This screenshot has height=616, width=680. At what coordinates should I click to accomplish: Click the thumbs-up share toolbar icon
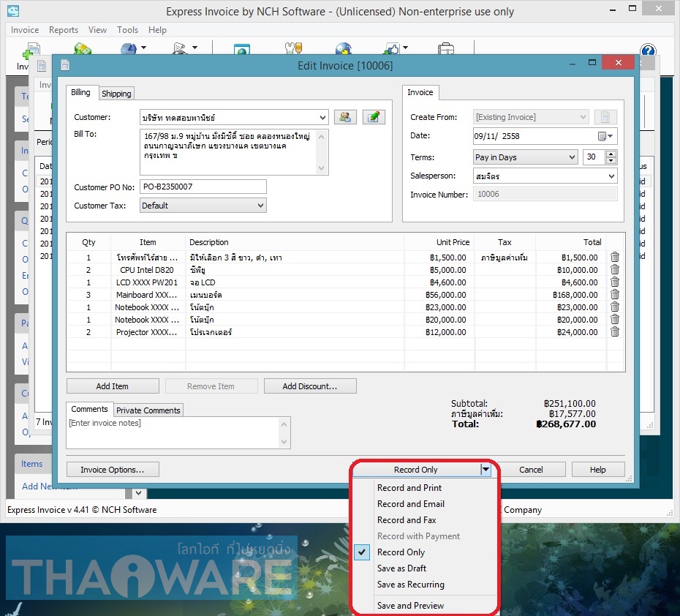pos(392,48)
